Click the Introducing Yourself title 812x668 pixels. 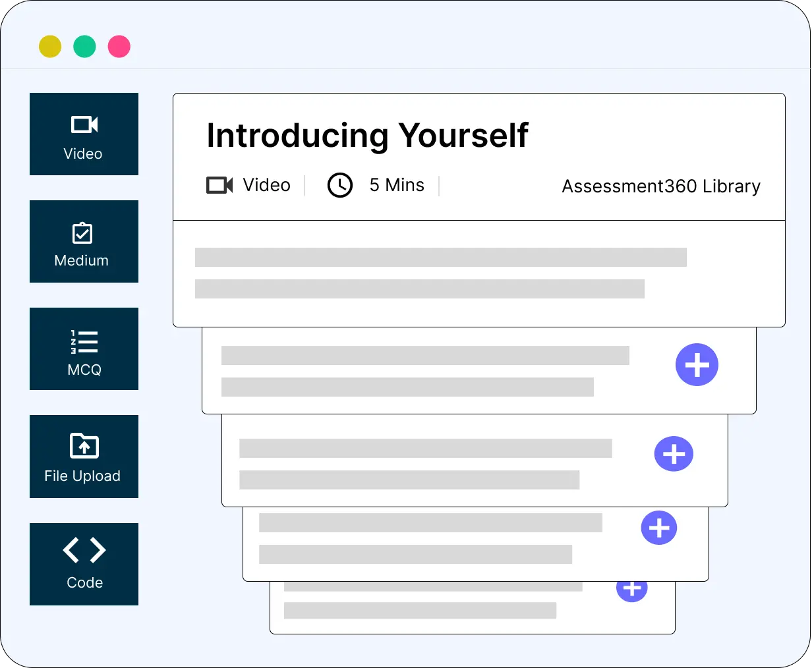pyautogui.click(x=367, y=136)
